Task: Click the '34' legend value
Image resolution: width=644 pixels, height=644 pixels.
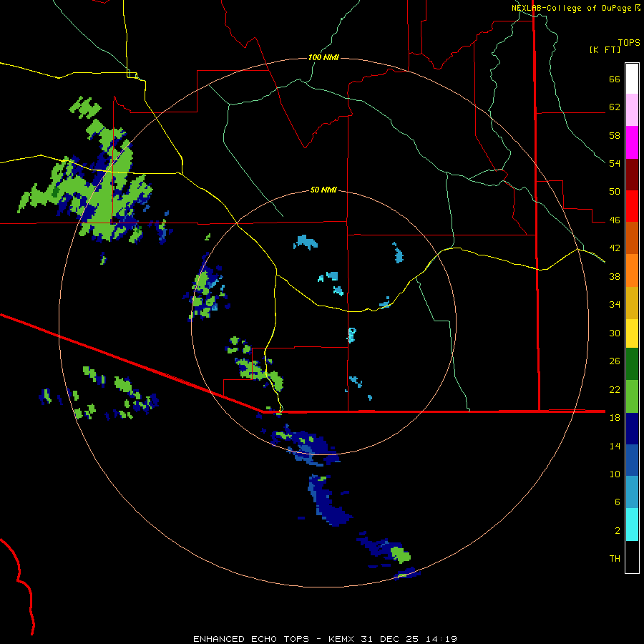Action: click(x=615, y=305)
